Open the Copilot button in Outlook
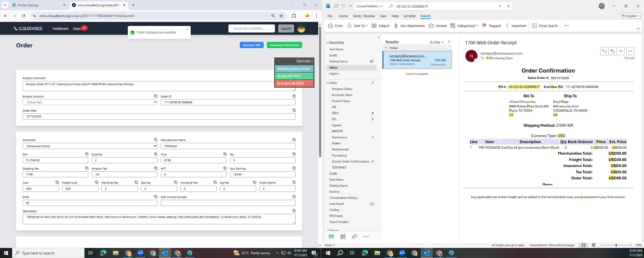This screenshot has width=644, height=258. click(x=631, y=16)
